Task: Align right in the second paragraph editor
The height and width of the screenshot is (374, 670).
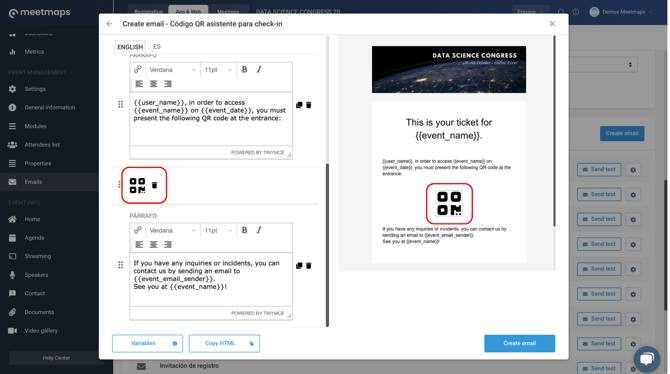Action: point(168,244)
